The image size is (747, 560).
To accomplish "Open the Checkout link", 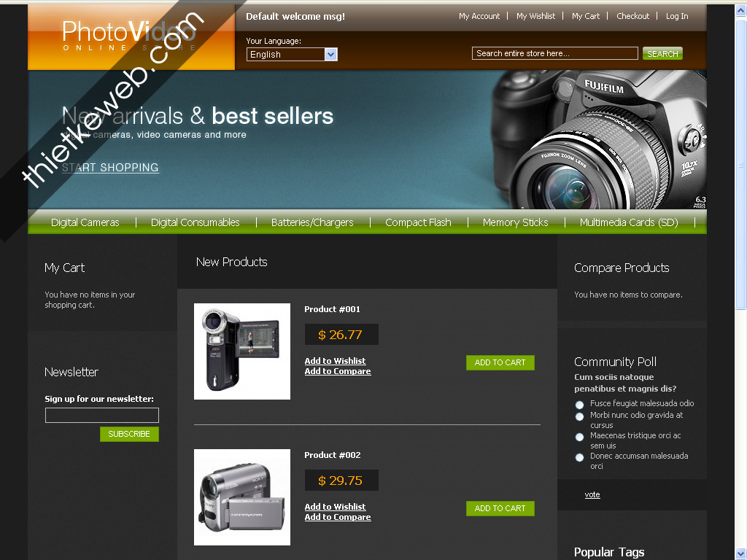I will 632,16.
